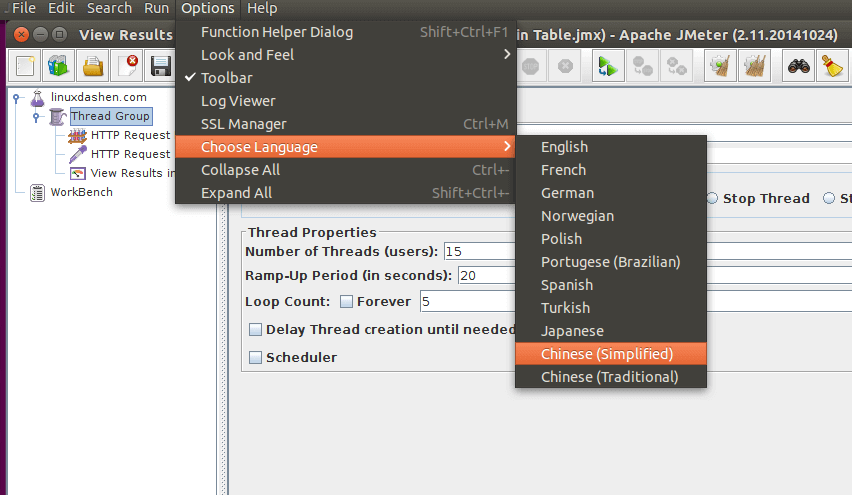
Task: Collapse the Thread Group tree node handle
Action: (x=36, y=117)
